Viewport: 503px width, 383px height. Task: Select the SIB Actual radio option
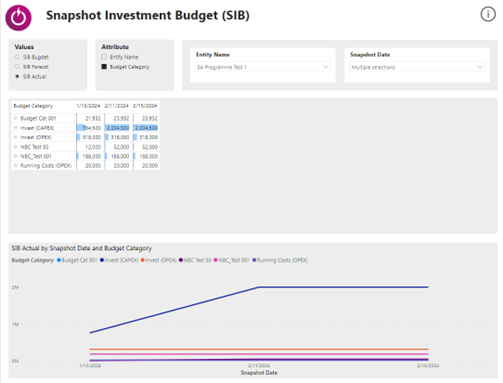[x=17, y=77]
